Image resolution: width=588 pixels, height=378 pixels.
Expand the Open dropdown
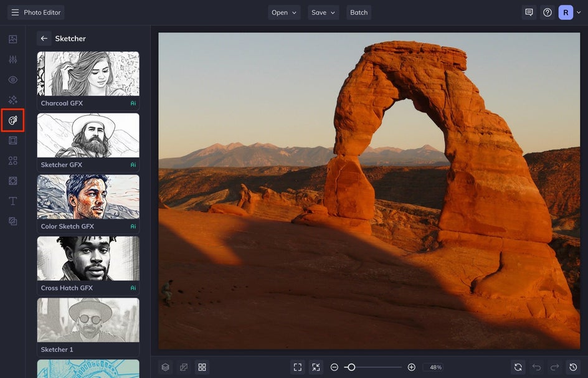(284, 12)
